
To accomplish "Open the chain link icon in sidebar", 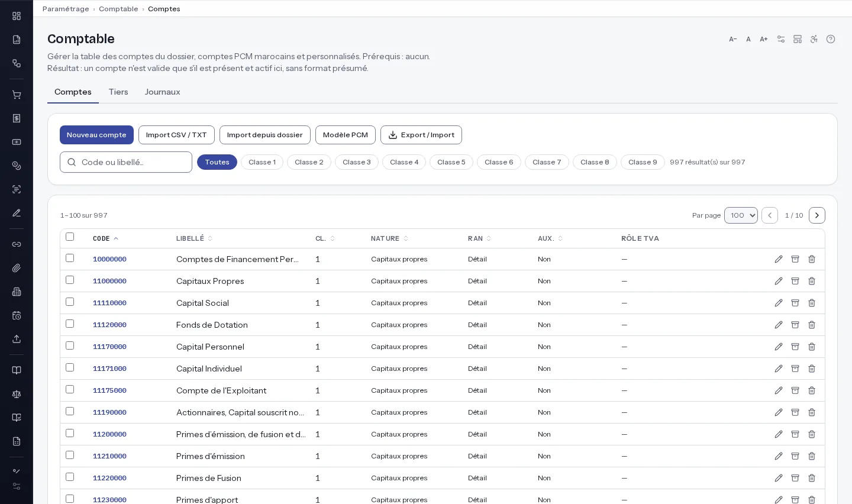I will tap(17, 244).
